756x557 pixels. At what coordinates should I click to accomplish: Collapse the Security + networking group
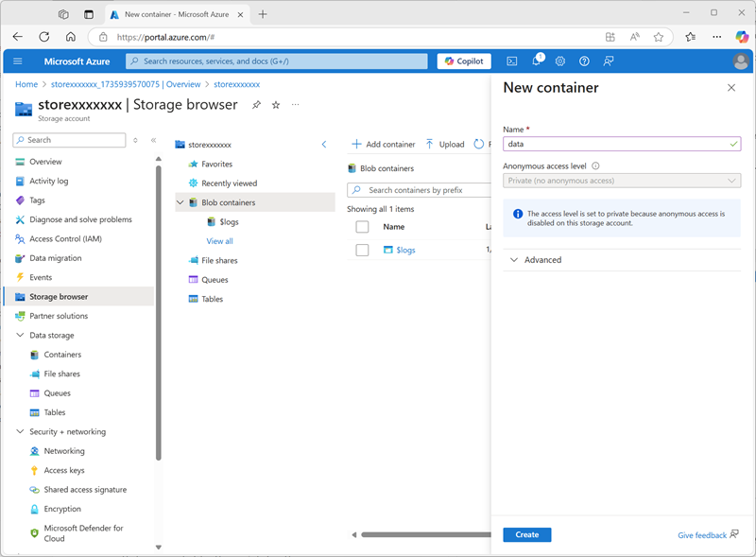coord(20,431)
